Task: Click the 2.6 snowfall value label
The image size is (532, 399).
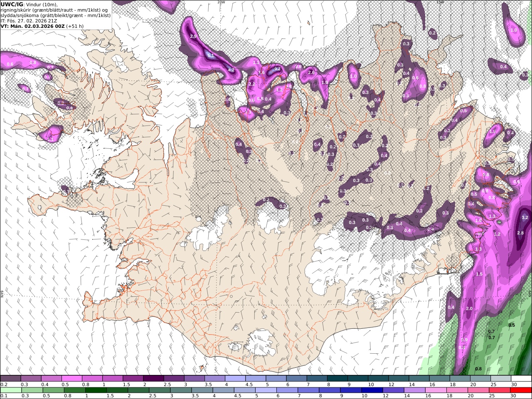Action: point(311,72)
